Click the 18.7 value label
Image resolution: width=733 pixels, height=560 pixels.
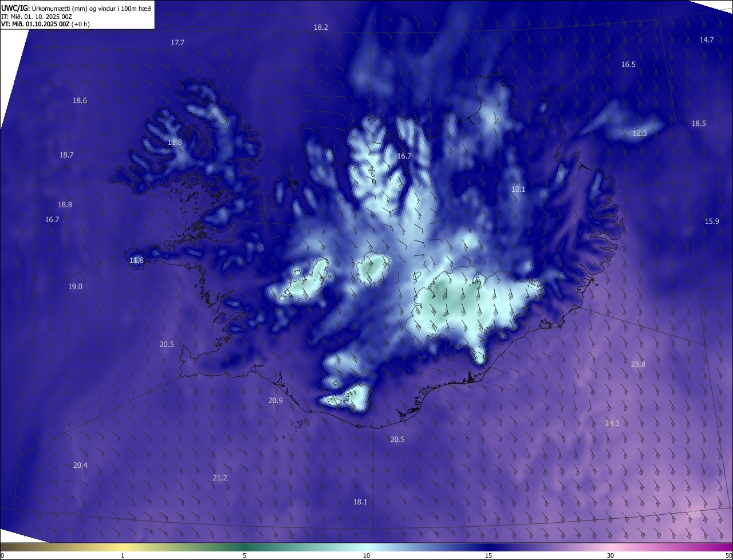(66, 155)
